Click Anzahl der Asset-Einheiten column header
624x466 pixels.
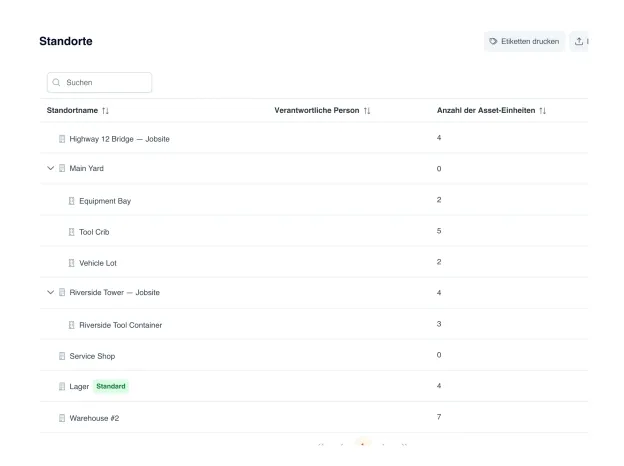[486, 111]
